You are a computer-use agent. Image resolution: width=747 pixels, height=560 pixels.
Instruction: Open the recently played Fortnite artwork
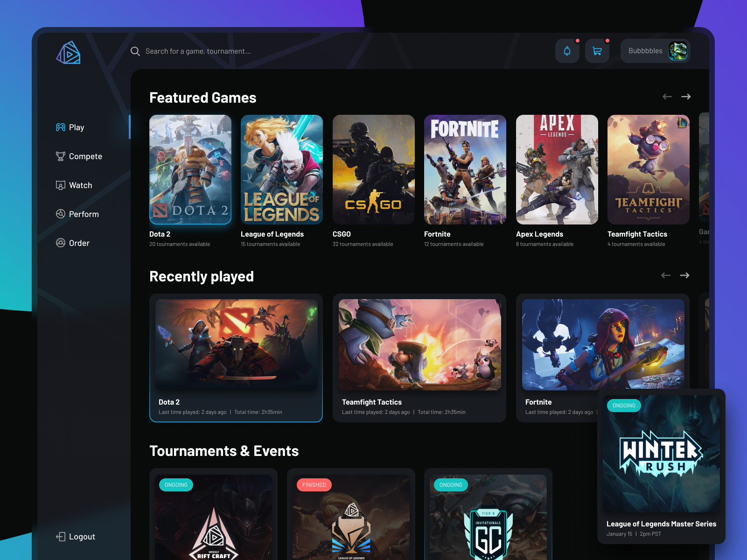(603, 345)
